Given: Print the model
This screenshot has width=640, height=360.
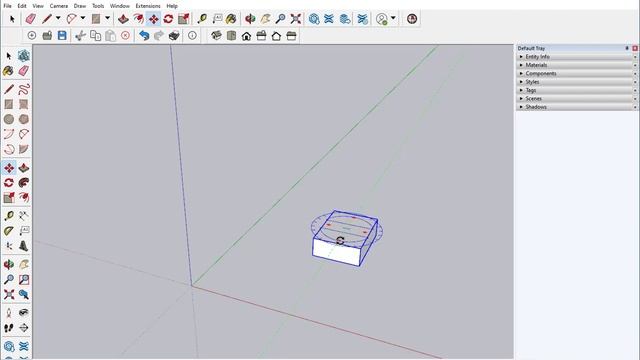Looking at the screenshot, I should [174, 36].
